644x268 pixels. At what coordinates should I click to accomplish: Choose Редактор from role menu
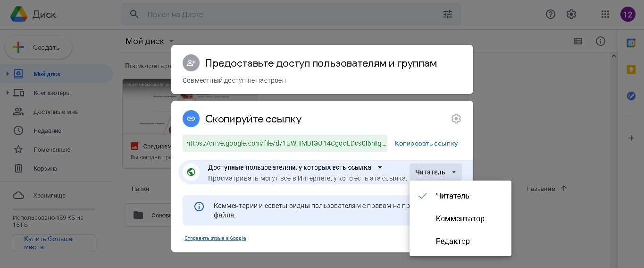[452, 241]
